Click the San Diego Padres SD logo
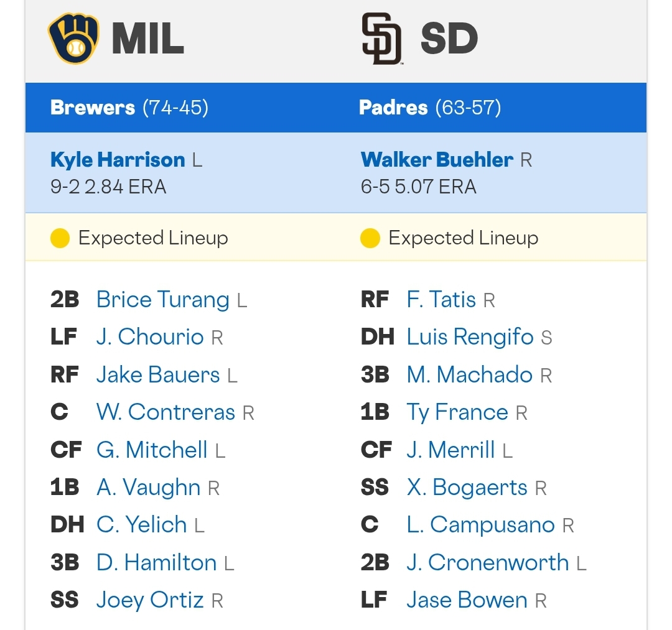This screenshot has height=630, width=672. click(x=381, y=39)
